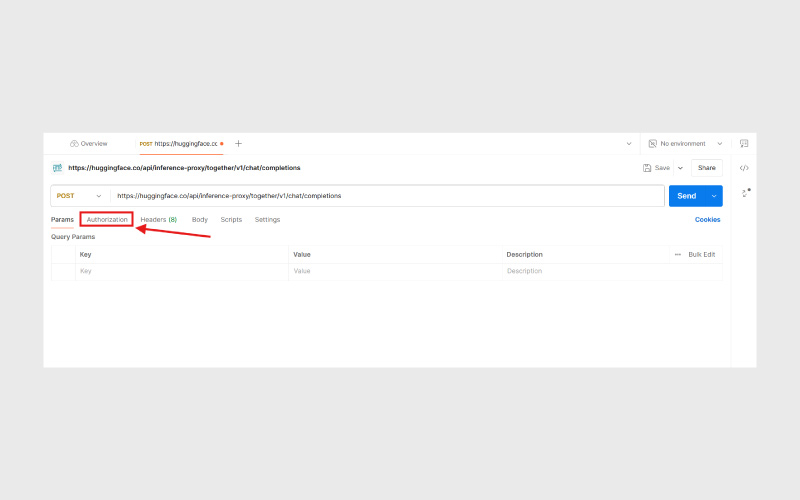
Task: Open the code snippet icon in right sidebar
Action: [744, 168]
